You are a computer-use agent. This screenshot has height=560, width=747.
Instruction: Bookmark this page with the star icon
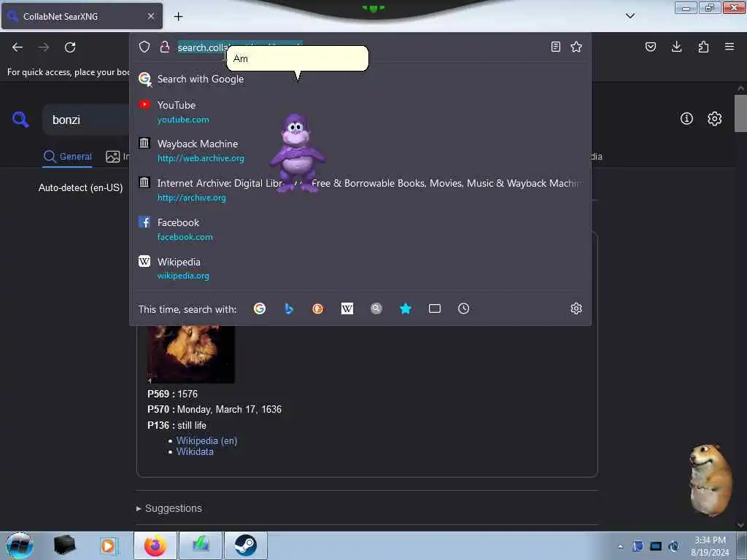(576, 47)
